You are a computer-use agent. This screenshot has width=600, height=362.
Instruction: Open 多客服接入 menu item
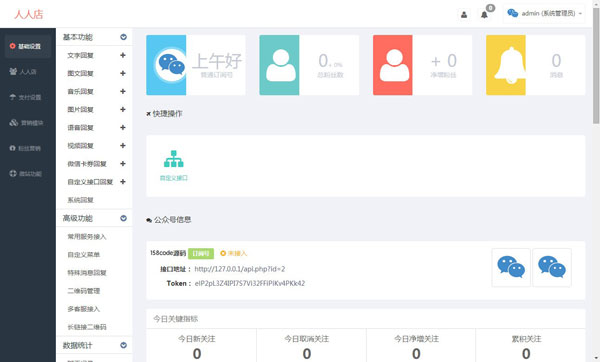point(84,309)
